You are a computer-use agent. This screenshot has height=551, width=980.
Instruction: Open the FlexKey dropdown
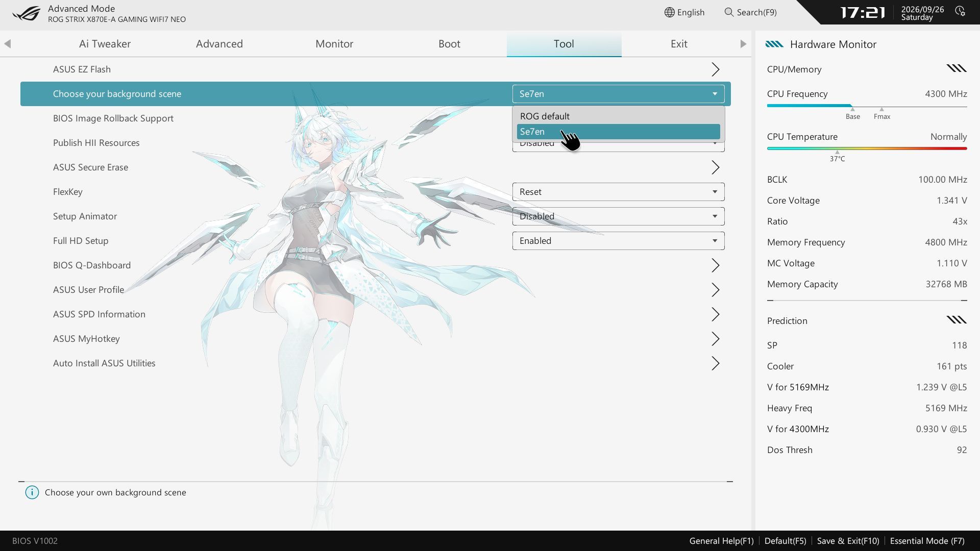point(618,192)
